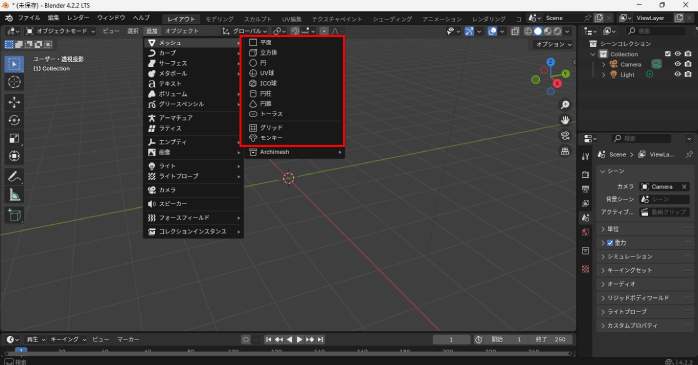Switch to solid viewport shading

point(538,31)
